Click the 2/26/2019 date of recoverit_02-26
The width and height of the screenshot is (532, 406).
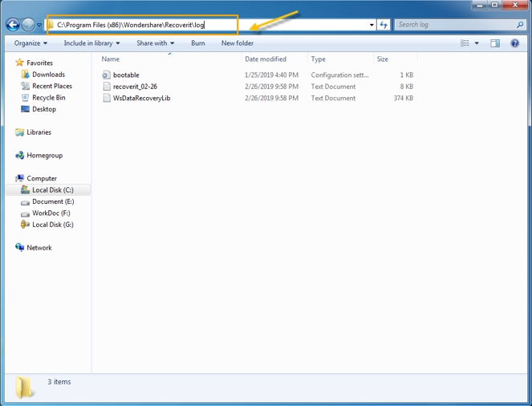pyautogui.click(x=271, y=87)
